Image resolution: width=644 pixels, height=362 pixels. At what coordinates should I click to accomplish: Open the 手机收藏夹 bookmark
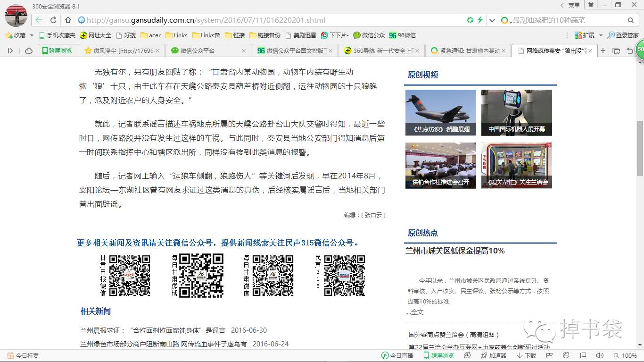[x=57, y=35]
